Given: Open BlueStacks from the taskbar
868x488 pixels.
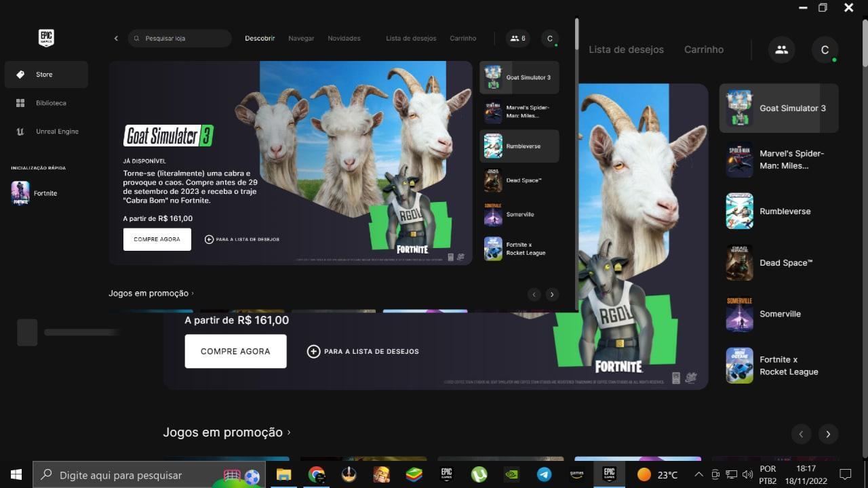Looking at the screenshot, I should point(414,474).
